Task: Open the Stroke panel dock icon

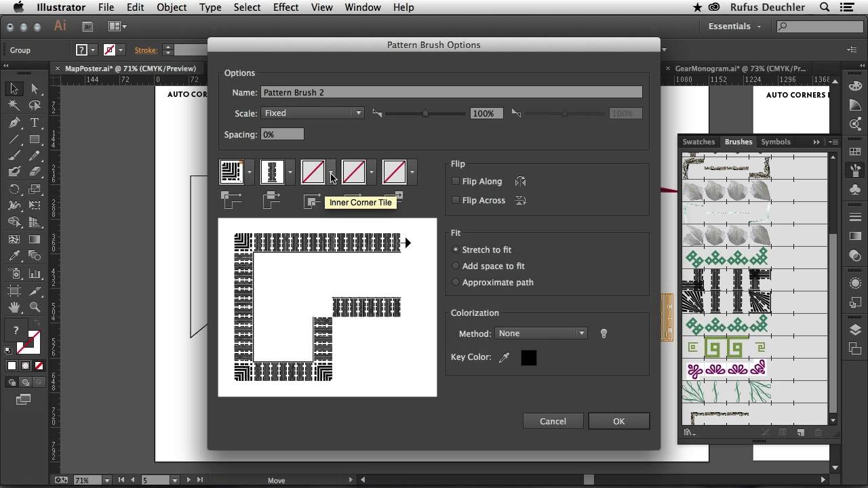Action: tap(855, 217)
